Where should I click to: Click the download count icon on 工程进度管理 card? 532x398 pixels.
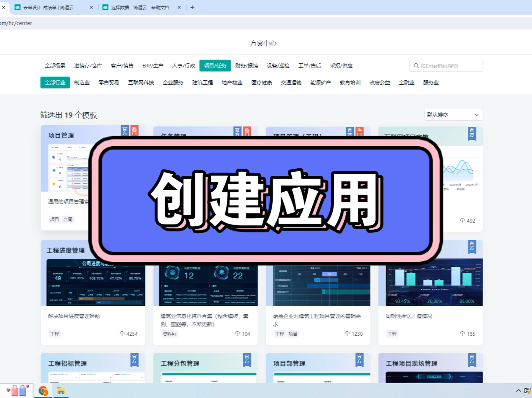[x=122, y=334]
